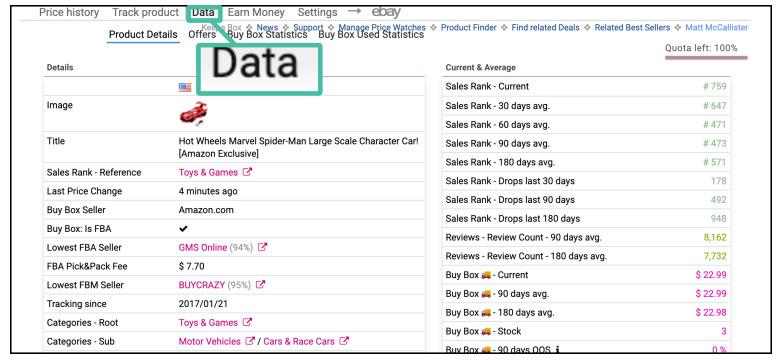Click the FBA fee value $ 7.70
The height and width of the screenshot is (360, 778).
tap(192, 266)
